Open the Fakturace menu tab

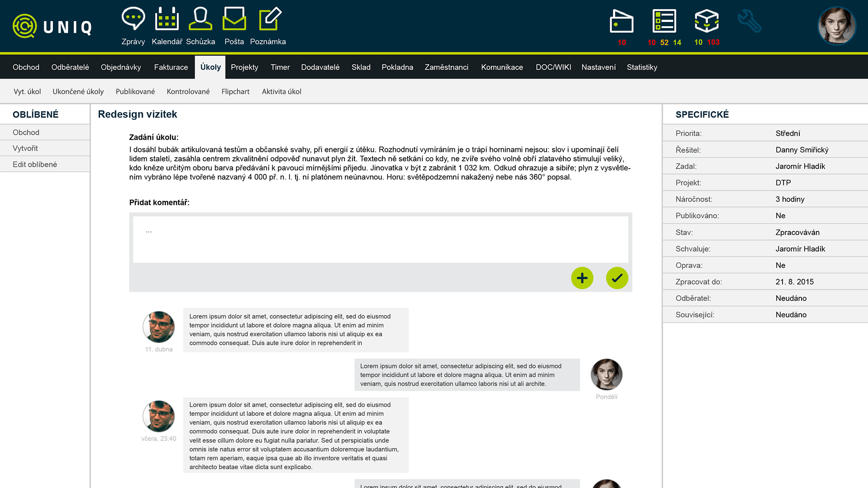171,67
